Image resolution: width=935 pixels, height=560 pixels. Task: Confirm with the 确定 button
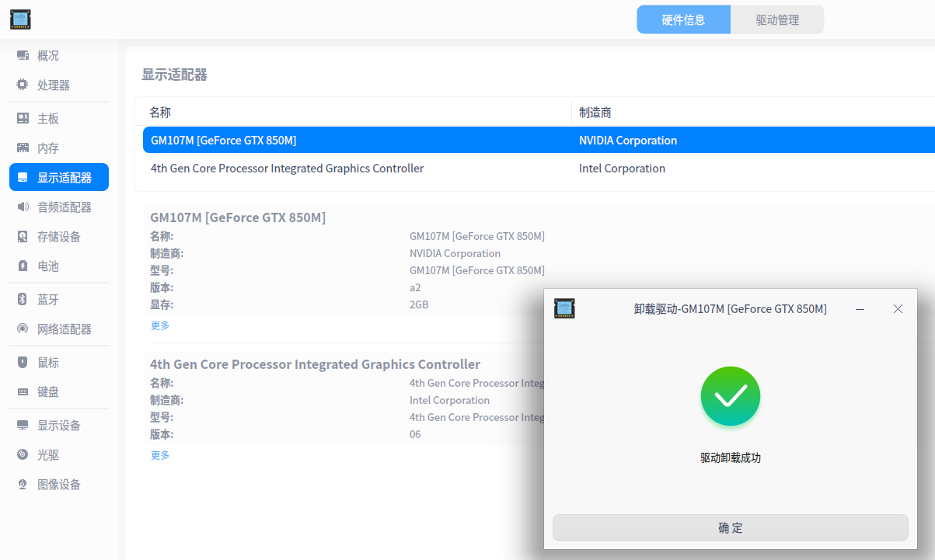[731, 527]
